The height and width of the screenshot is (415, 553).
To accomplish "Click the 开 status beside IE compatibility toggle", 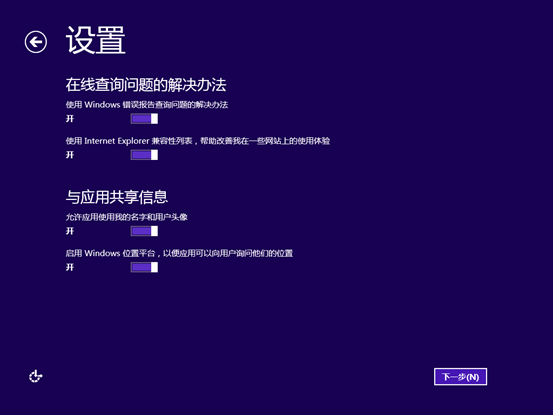I will [70, 155].
